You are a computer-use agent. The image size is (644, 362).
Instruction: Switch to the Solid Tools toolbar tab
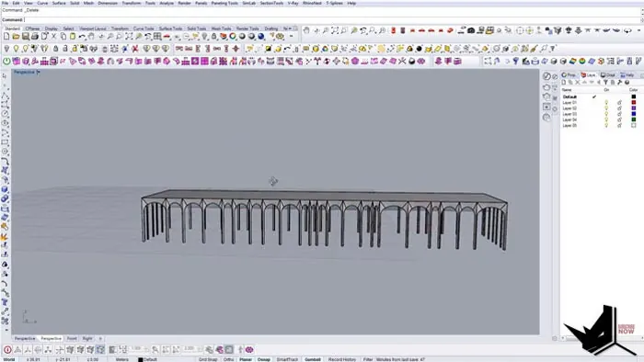click(197, 28)
